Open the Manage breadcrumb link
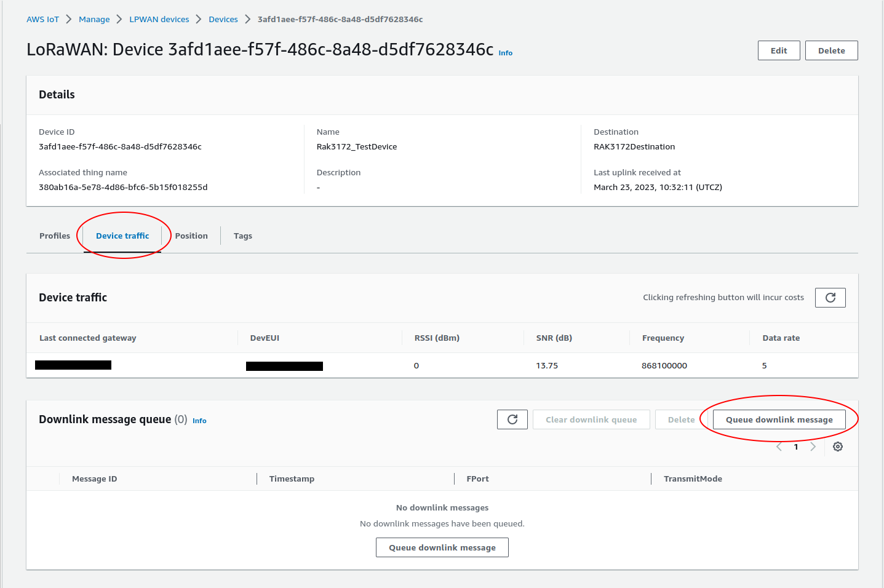884x588 pixels. [x=94, y=19]
